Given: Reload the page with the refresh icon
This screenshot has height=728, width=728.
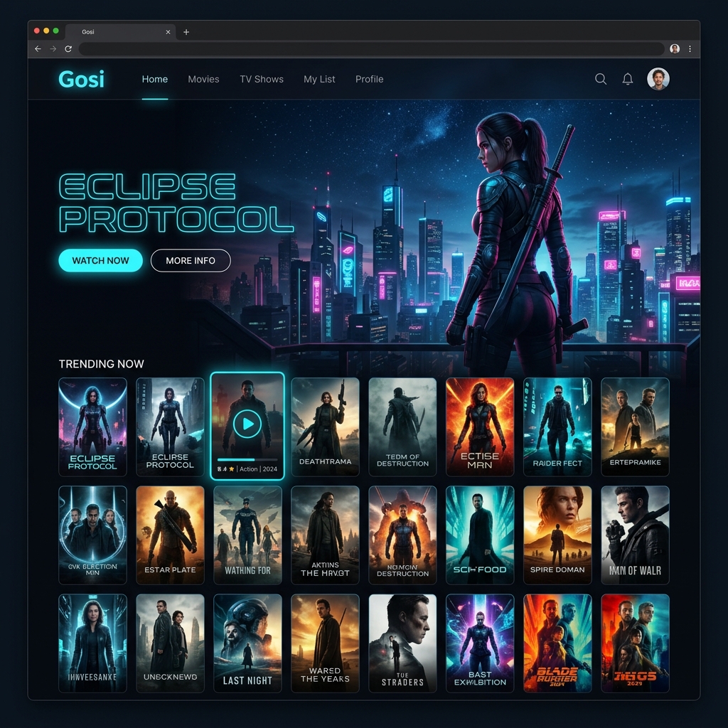Looking at the screenshot, I should tap(68, 49).
